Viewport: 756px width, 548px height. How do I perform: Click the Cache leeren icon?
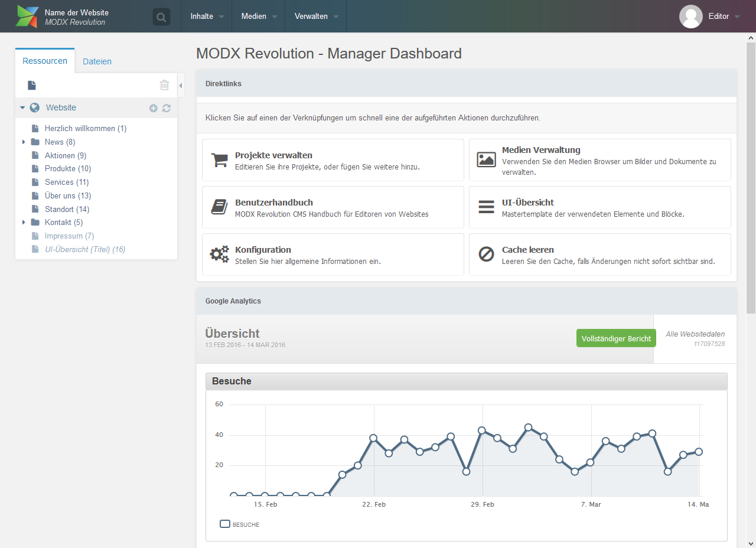coord(486,254)
